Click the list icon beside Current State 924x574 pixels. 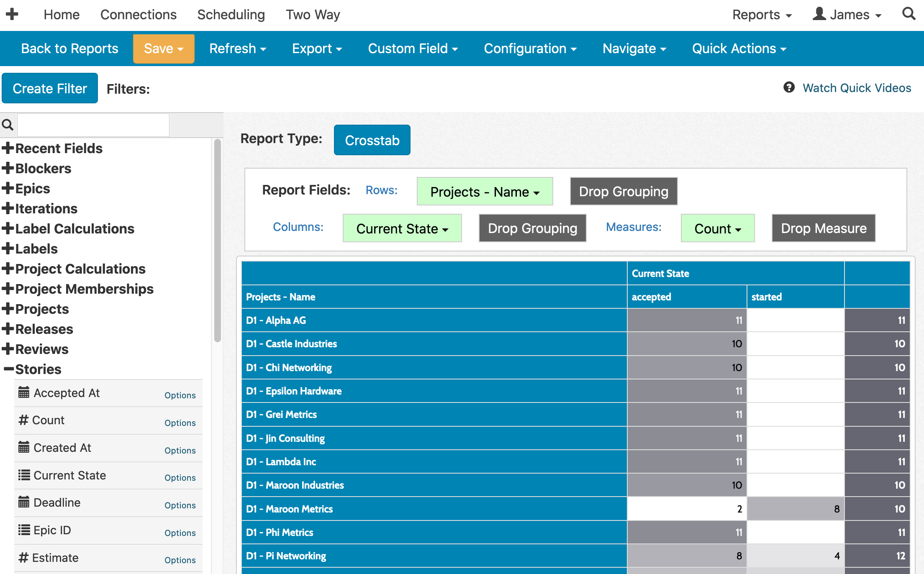(24, 475)
